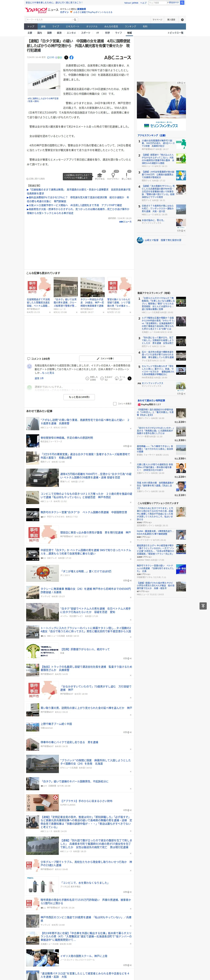This screenshot has height=980, width=210.
Task: Share article on X near the headline
Action: pyautogui.click(x=66, y=57)
